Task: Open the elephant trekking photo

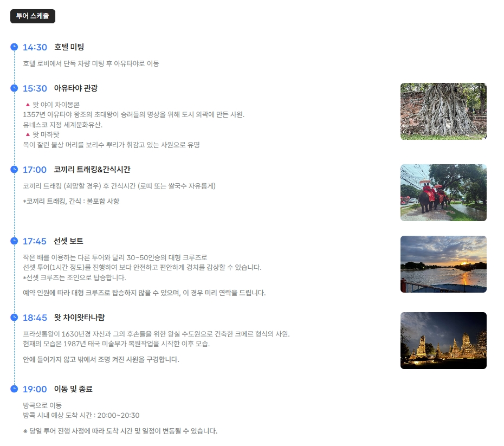Action: click(443, 192)
